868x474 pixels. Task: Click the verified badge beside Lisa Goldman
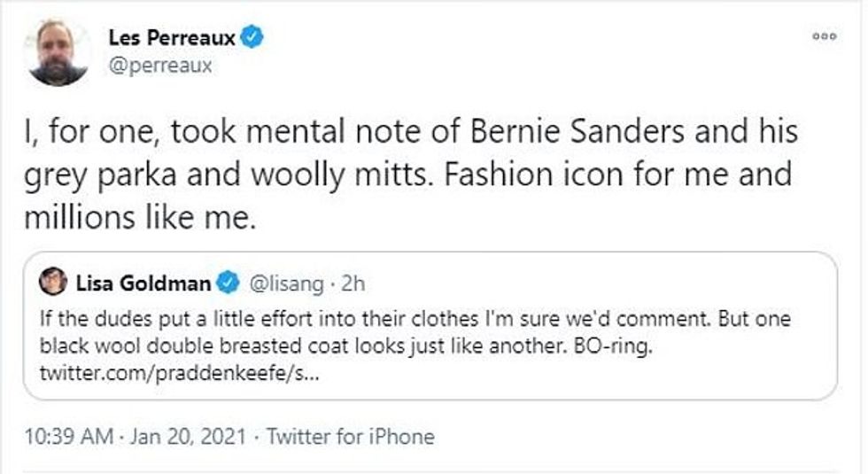pos(229,284)
